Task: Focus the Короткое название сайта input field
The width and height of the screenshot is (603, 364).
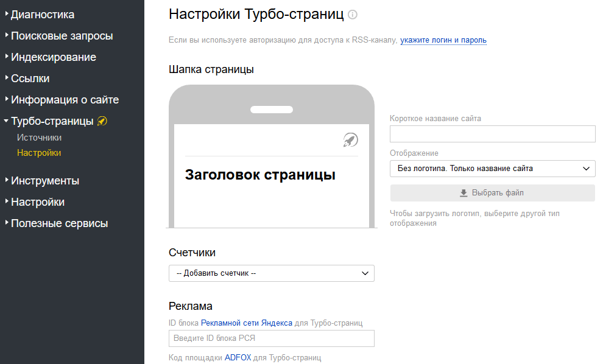Action: 492,134
